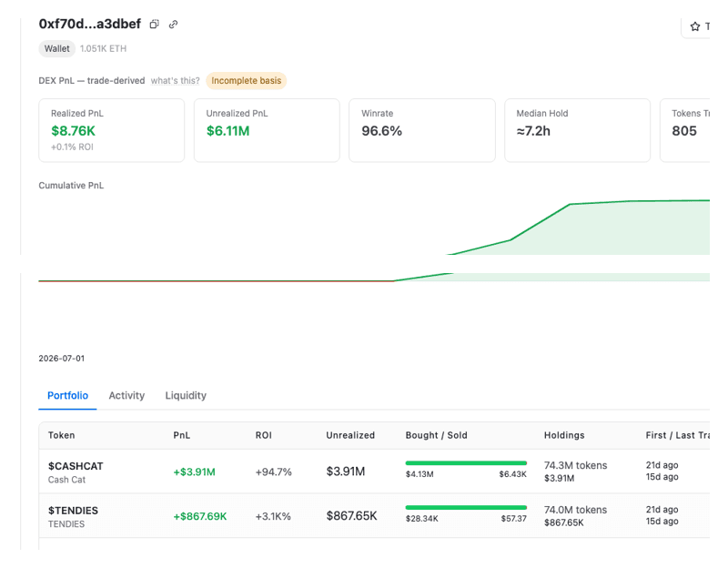This screenshot has width=728, height=568.
Task: Click the $867.65K unrealized value
Action: (x=351, y=516)
